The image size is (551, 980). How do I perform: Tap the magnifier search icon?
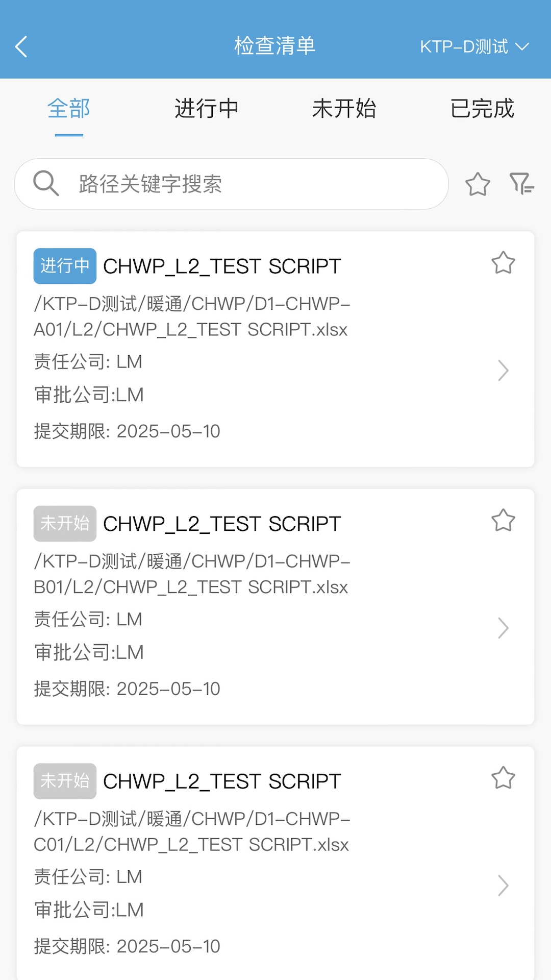[46, 183]
